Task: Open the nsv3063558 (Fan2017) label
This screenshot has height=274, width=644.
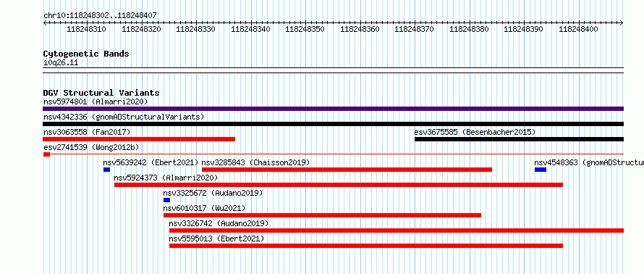Action: 87,132
